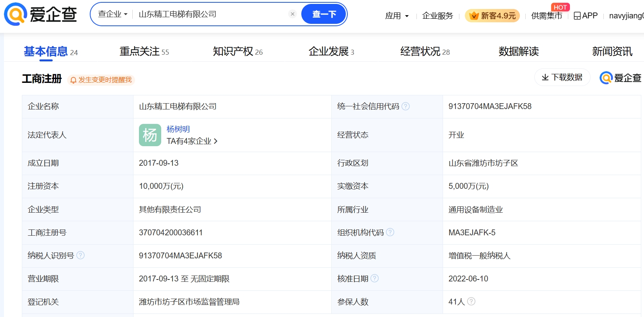Viewport: 644px width, 317px height.
Task: Click the paid-in capital value 5,000万(元)
Action: (468, 186)
